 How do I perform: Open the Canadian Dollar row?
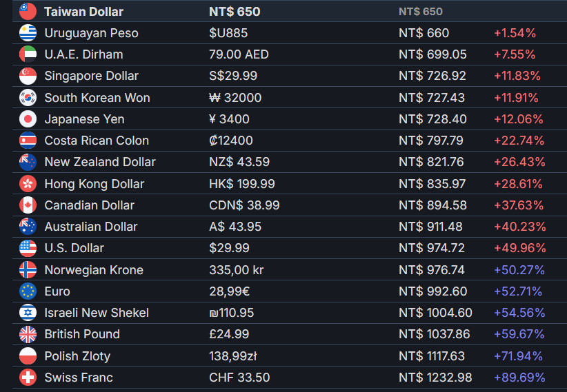[x=290, y=205]
